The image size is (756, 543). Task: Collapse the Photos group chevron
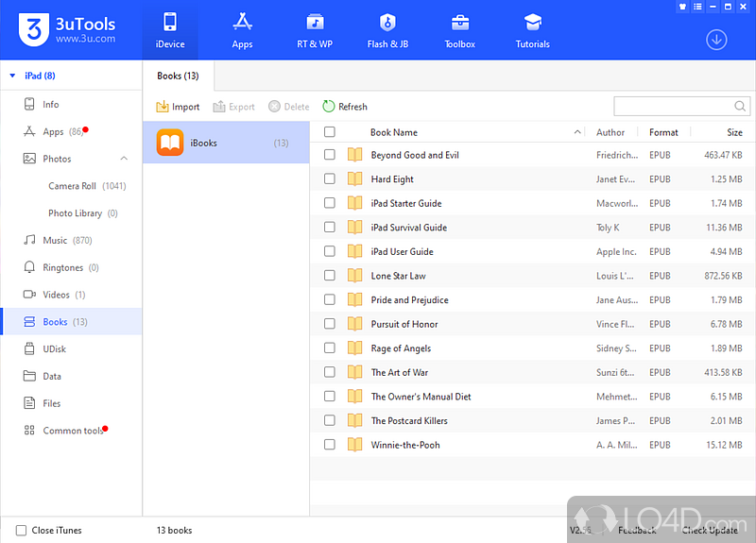pyautogui.click(x=124, y=159)
